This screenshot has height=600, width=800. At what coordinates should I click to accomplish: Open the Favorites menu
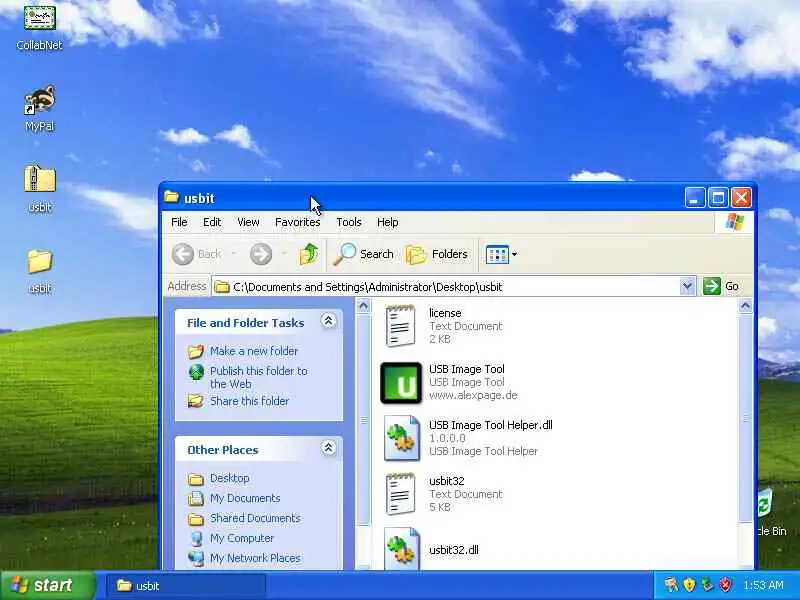(x=297, y=222)
